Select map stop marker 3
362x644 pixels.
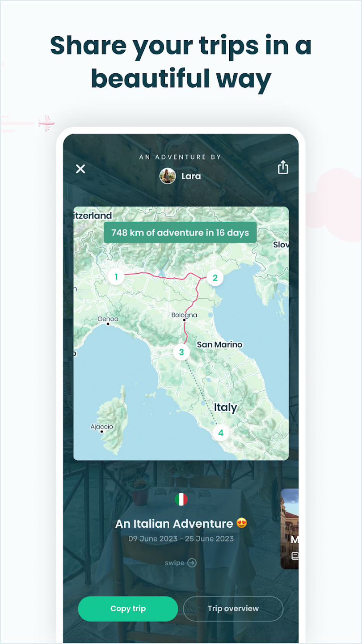(181, 352)
